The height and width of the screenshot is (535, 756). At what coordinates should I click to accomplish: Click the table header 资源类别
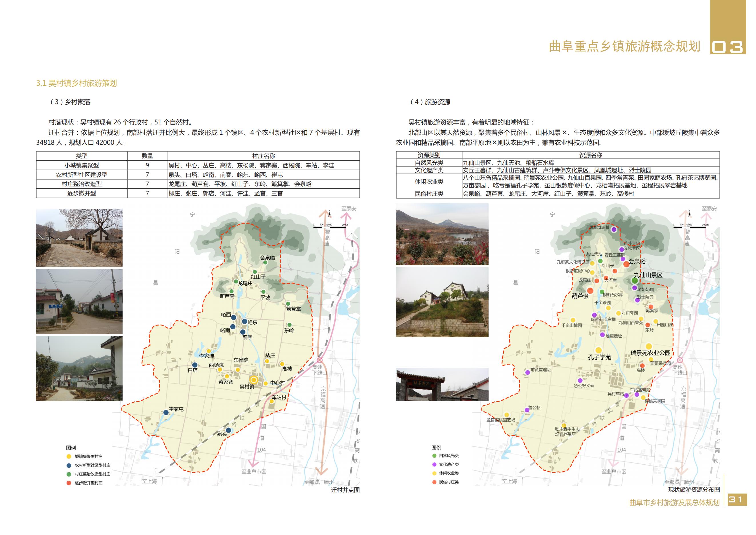click(x=429, y=155)
